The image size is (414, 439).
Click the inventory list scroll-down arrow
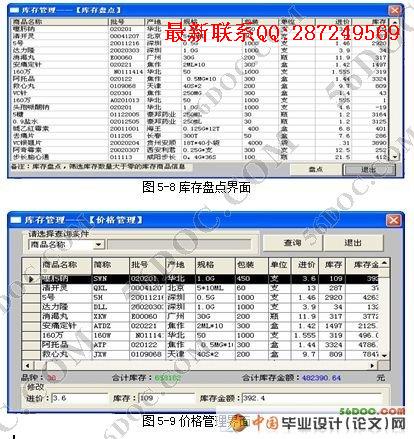(395, 157)
